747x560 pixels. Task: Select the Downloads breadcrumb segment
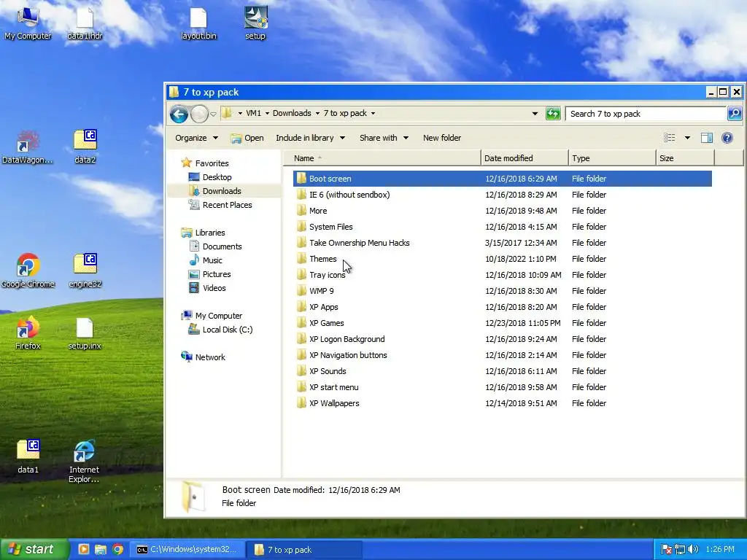[292, 113]
